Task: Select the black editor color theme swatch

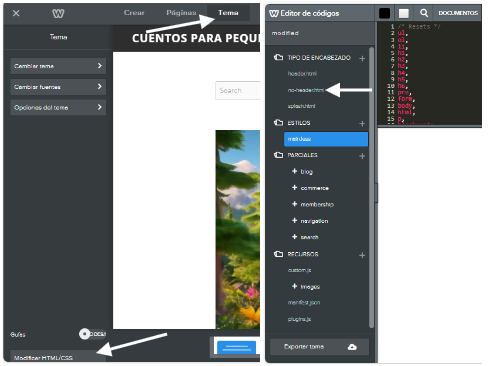Action: [x=384, y=13]
